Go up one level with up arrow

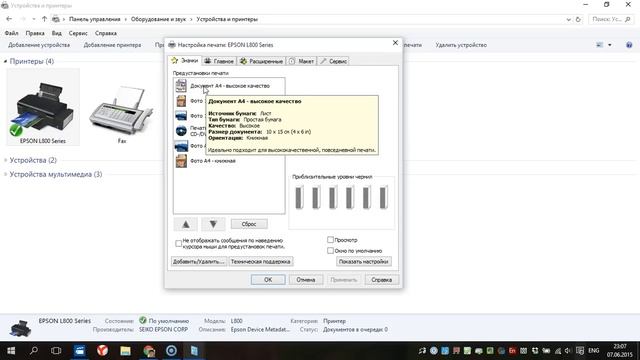(44, 19)
